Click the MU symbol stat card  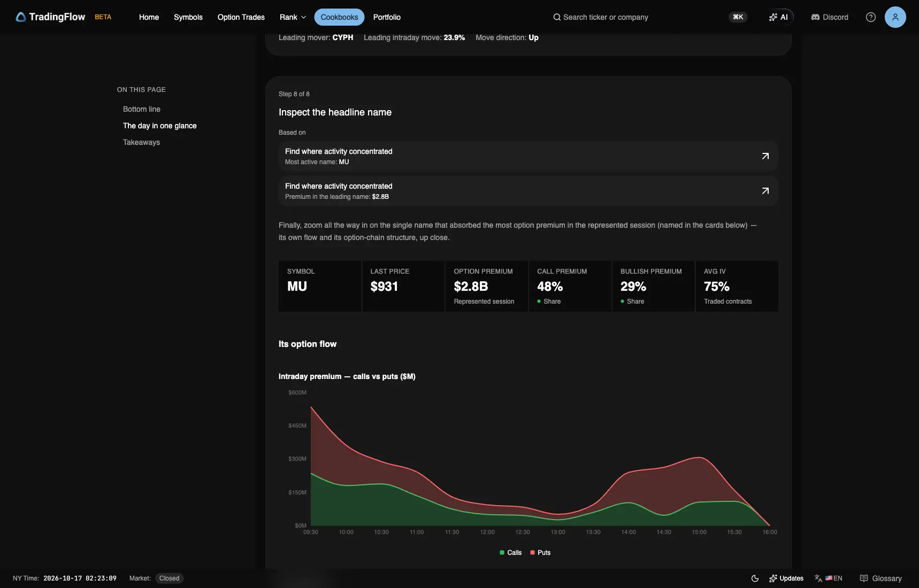(320, 286)
